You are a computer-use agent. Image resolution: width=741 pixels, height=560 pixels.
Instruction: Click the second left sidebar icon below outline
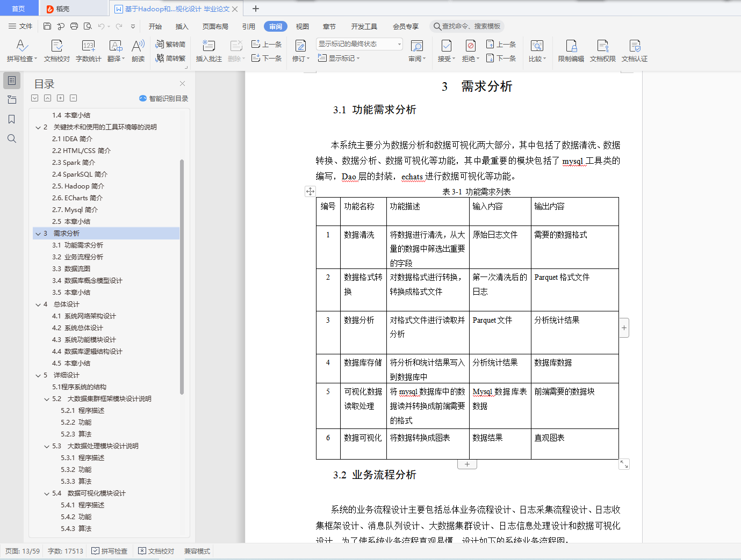[12, 100]
